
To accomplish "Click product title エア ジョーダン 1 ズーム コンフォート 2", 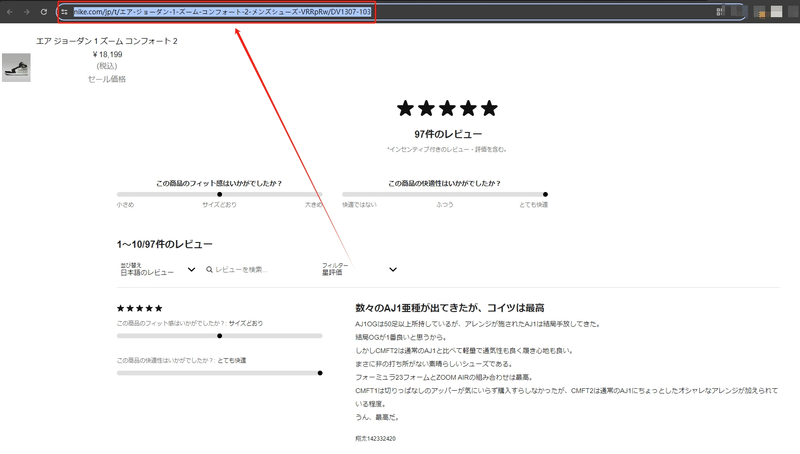I will pos(107,41).
